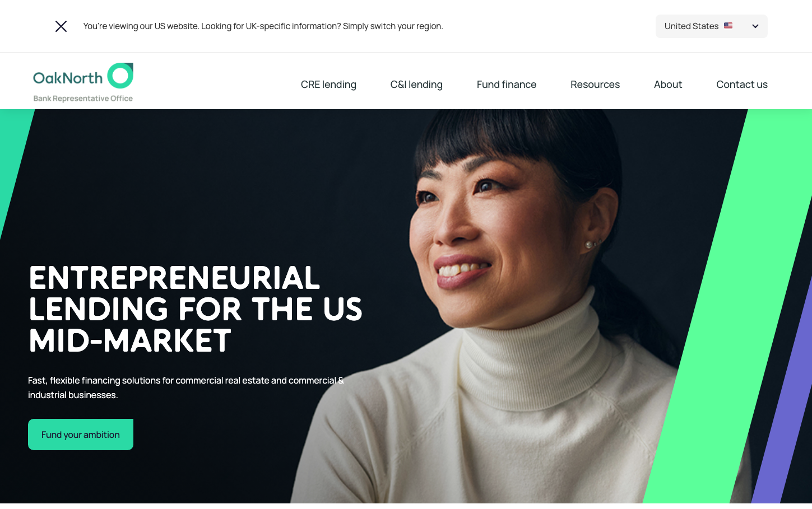812x509 pixels.
Task: Dismiss the region notice with the X icon
Action: click(61, 26)
